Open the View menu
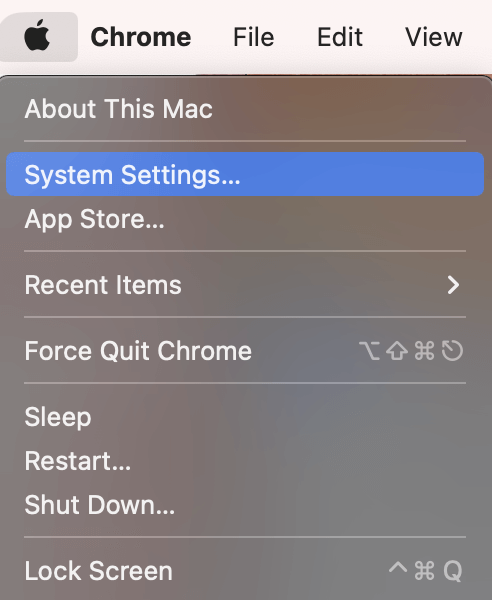 pyautogui.click(x=433, y=37)
